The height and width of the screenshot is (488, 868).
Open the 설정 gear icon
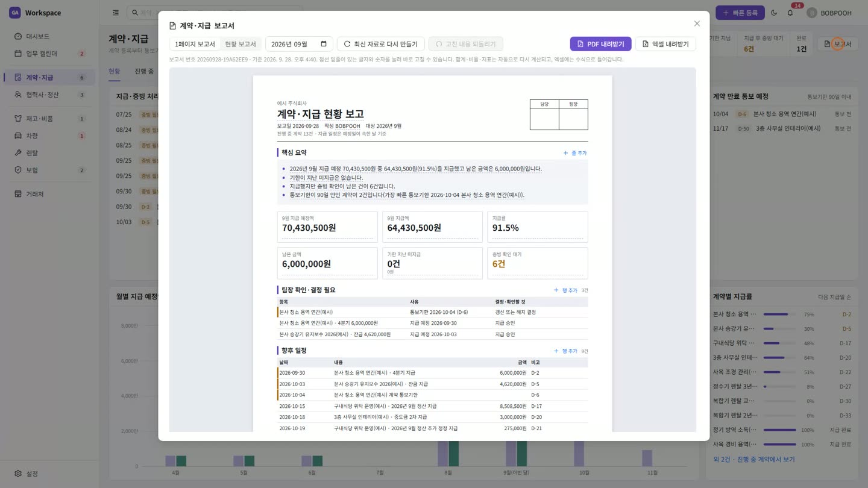(x=18, y=474)
